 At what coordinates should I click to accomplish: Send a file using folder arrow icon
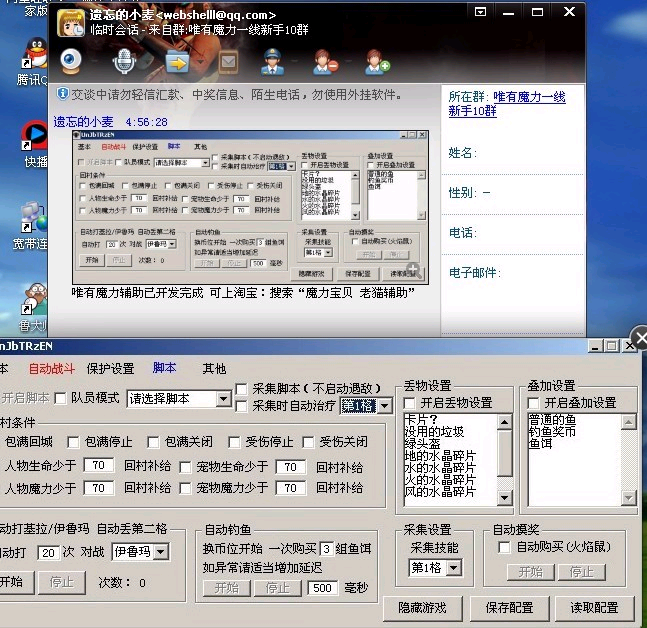(x=177, y=62)
